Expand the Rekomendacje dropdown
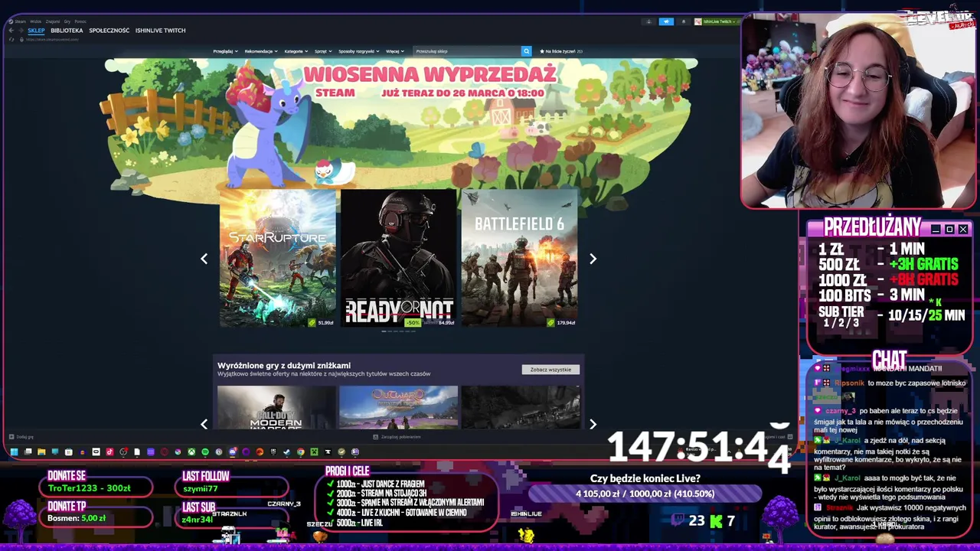Screen dimensions: 980x551 coord(261,51)
